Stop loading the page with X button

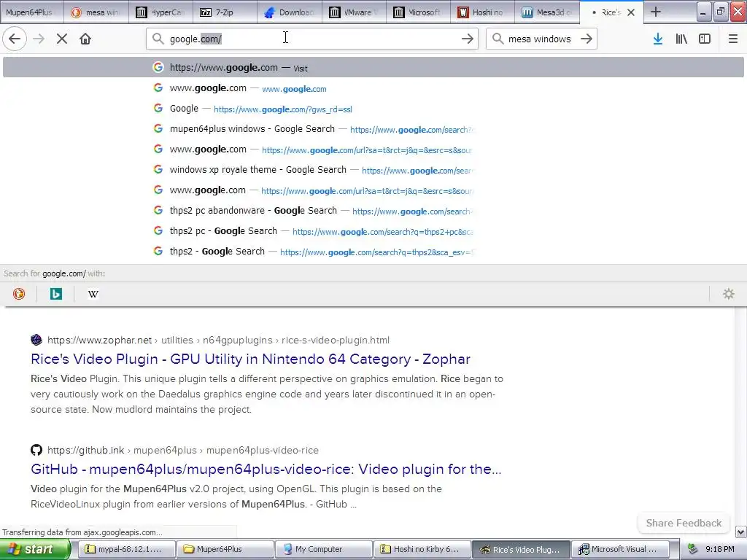[62, 39]
